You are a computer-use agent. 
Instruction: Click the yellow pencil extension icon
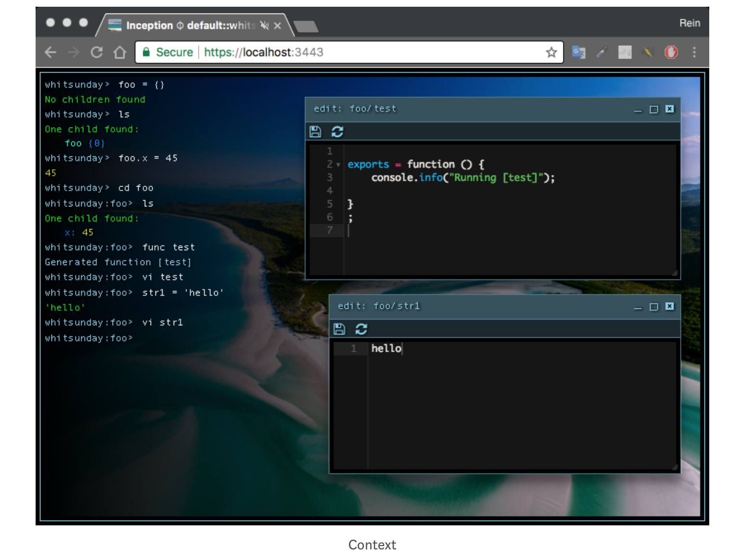pyautogui.click(x=648, y=52)
